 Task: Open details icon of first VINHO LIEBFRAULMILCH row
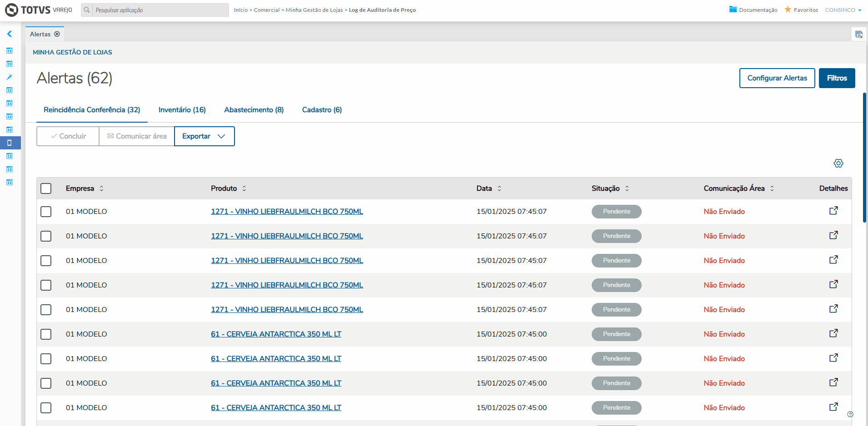[x=833, y=211]
